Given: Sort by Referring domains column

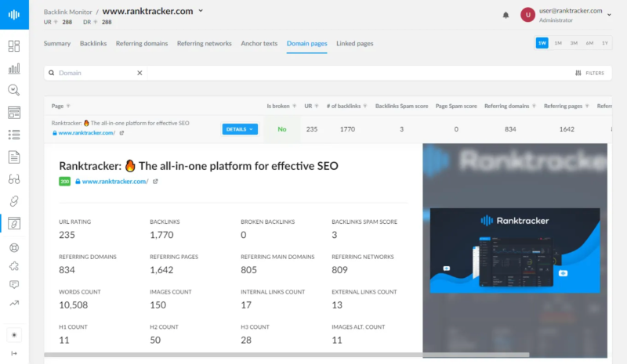Looking at the screenshot, I should tap(510, 106).
